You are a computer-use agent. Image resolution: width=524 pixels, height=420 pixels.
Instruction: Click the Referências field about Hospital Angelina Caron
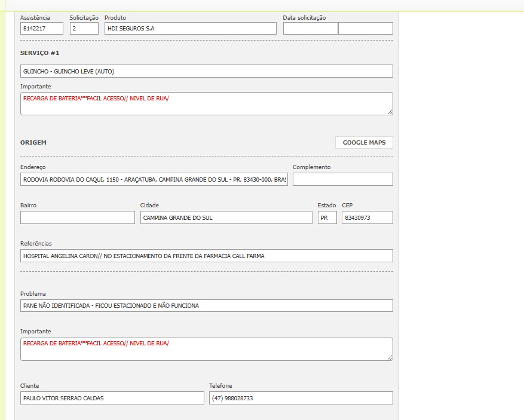pyautogui.click(x=206, y=256)
